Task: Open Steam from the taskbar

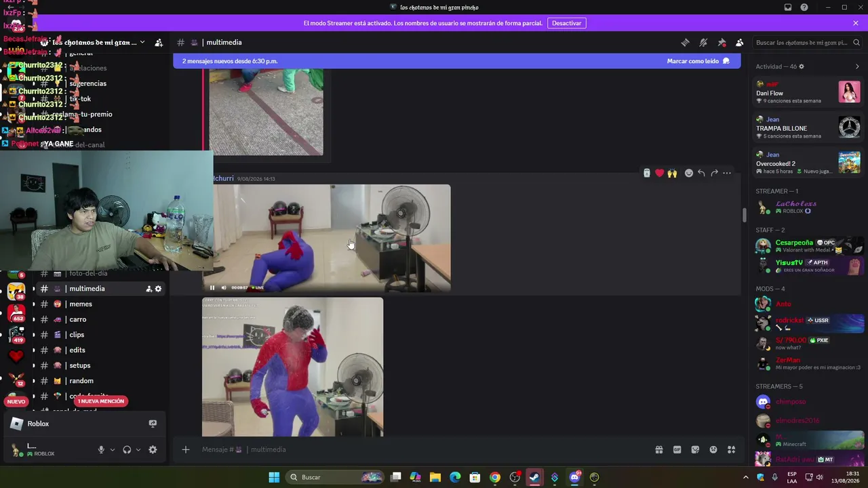Action: click(x=534, y=477)
